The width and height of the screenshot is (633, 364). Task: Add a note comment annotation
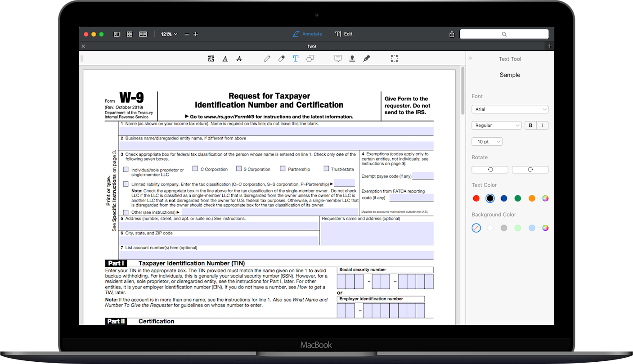click(x=338, y=58)
